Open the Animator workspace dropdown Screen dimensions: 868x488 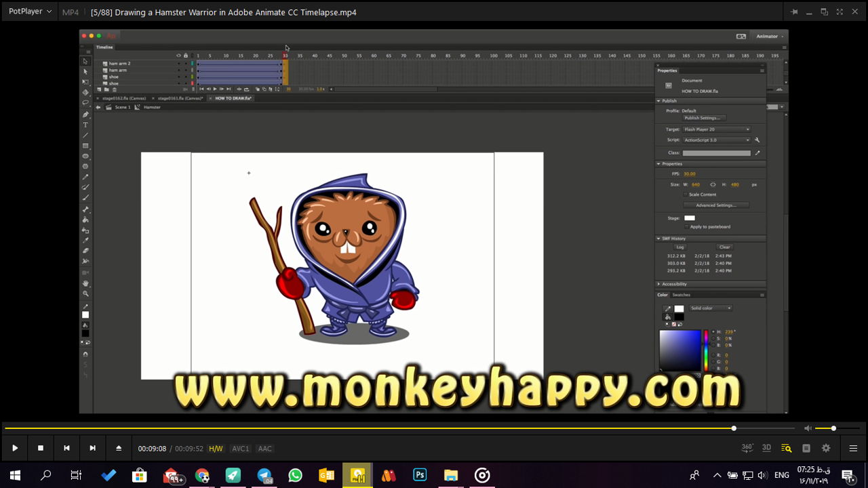[770, 37]
